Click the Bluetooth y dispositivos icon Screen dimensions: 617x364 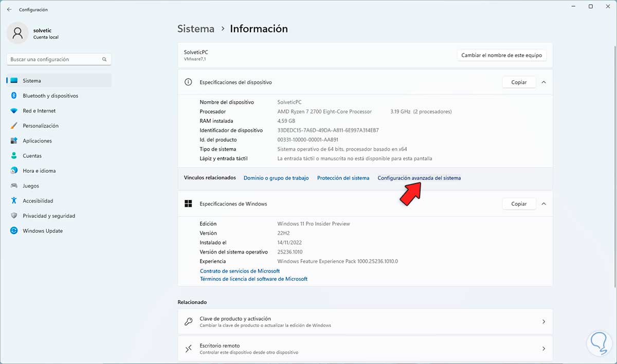(x=14, y=96)
